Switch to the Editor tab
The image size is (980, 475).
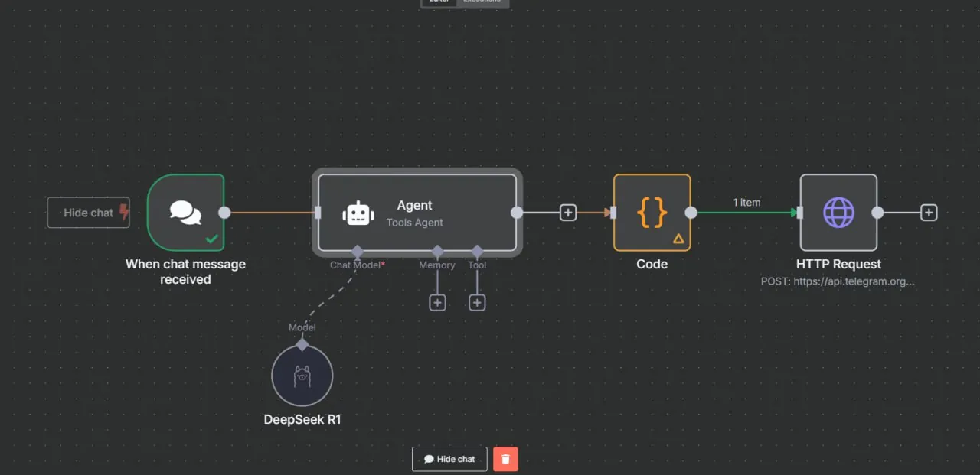439,2
